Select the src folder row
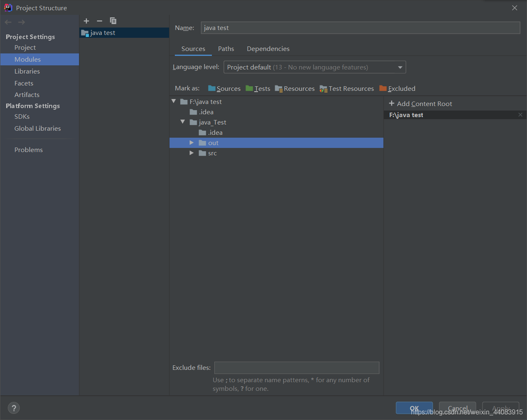Viewport: 527px width, 420px height. [x=276, y=153]
